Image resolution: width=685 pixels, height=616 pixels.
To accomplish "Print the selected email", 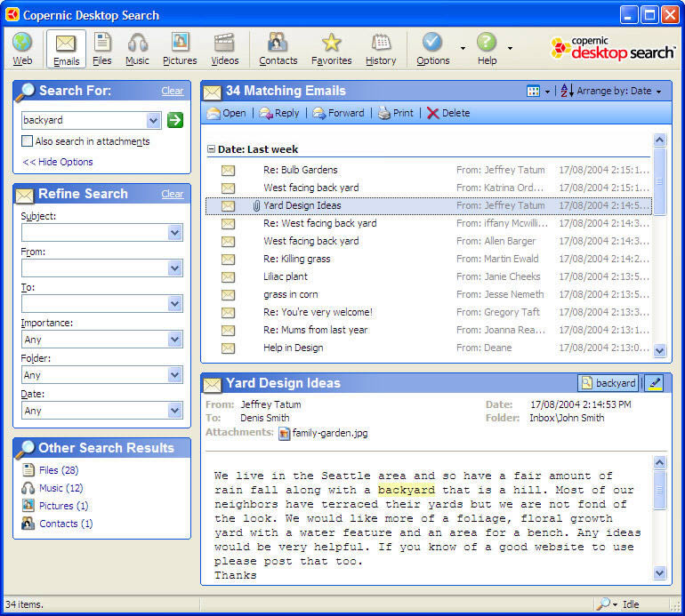I will click(395, 113).
